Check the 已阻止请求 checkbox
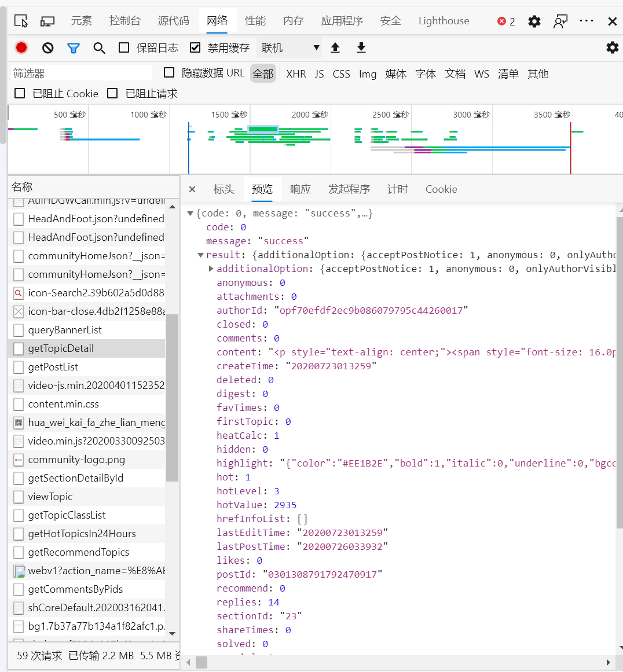The height and width of the screenshot is (672, 623). tap(112, 93)
